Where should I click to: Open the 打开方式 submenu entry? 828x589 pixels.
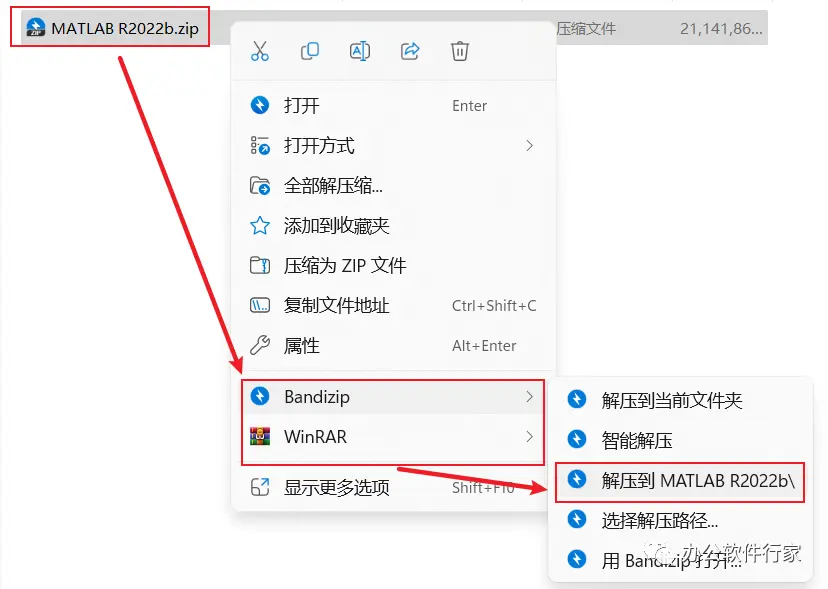[393, 145]
